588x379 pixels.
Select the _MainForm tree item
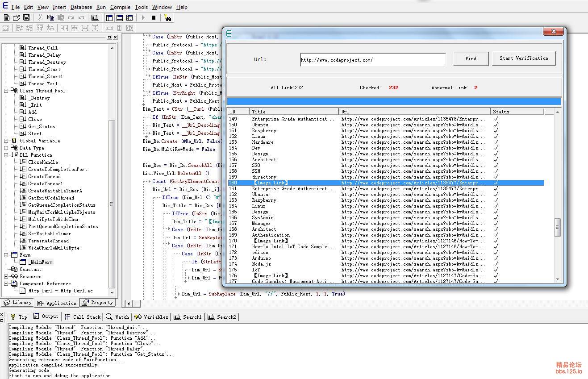tap(40, 262)
